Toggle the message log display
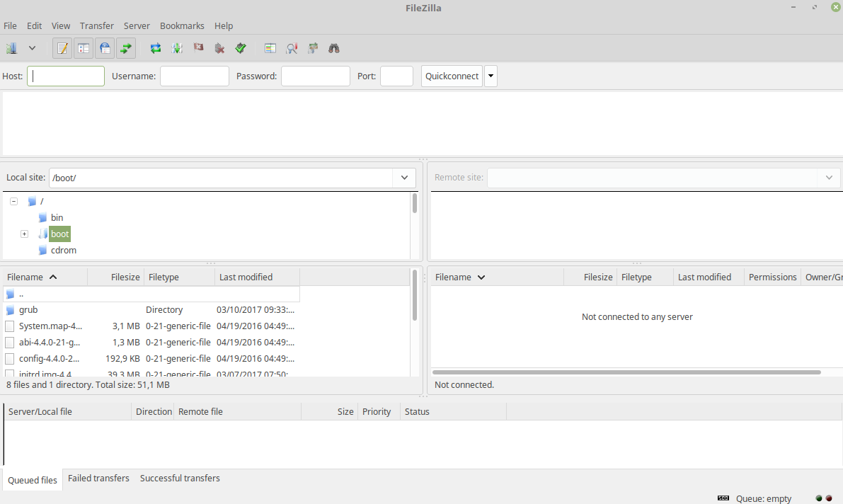The image size is (843, 504). pyautogui.click(x=62, y=48)
